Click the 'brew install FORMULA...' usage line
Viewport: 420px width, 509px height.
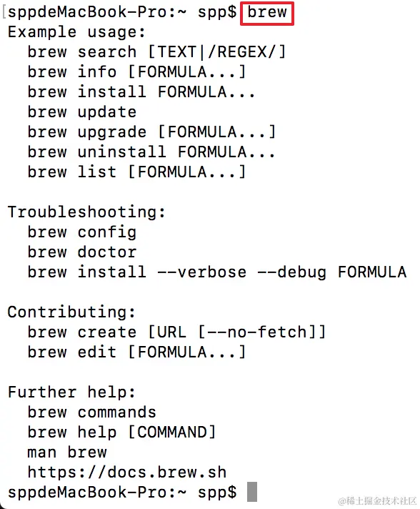tap(141, 92)
